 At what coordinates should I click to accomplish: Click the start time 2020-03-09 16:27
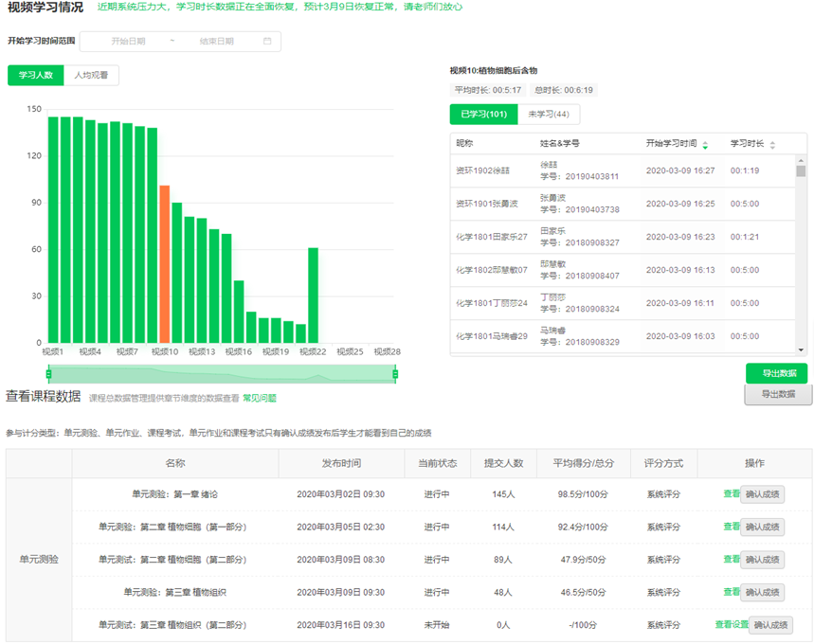(x=680, y=170)
